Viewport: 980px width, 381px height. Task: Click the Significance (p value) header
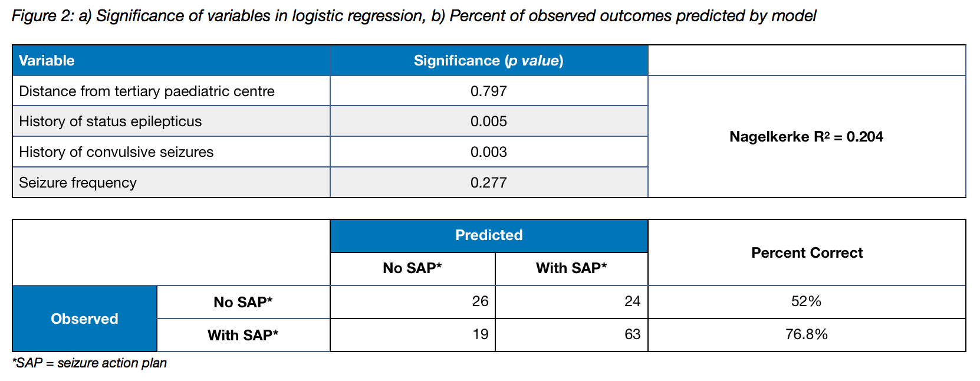pos(488,61)
